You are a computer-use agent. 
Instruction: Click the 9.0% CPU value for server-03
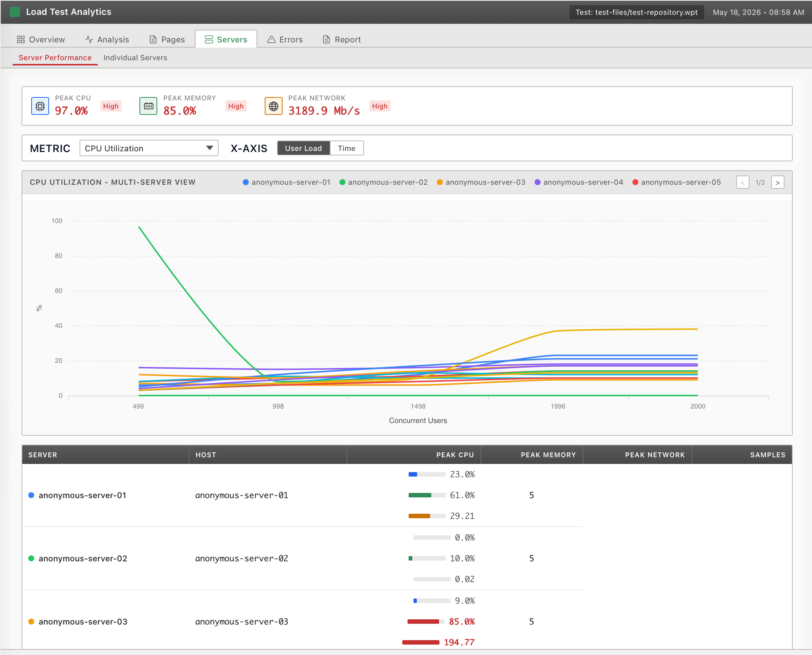click(x=465, y=601)
